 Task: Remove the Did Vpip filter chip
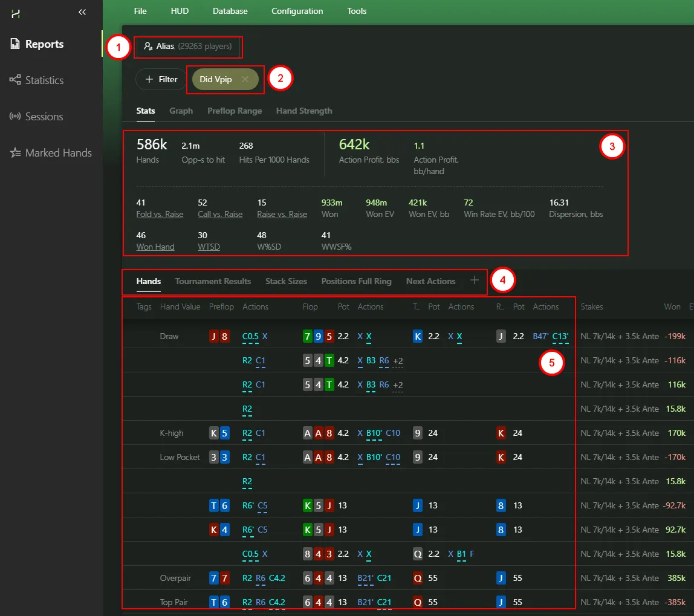(x=245, y=79)
